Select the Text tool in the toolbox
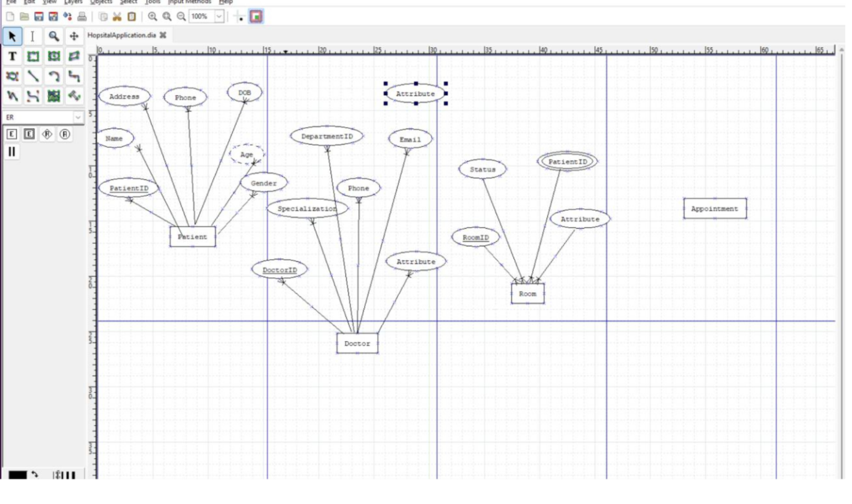This screenshot has height=504, width=852. 13,57
